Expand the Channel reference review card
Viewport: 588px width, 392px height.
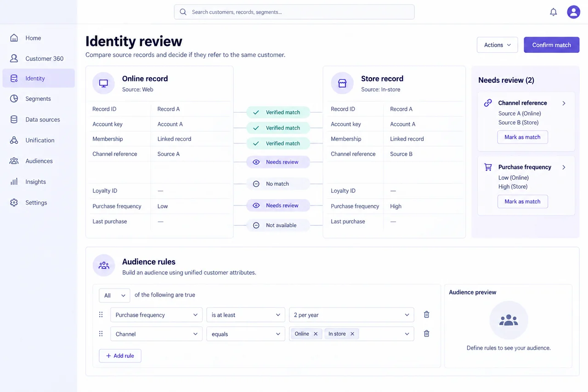(x=564, y=103)
